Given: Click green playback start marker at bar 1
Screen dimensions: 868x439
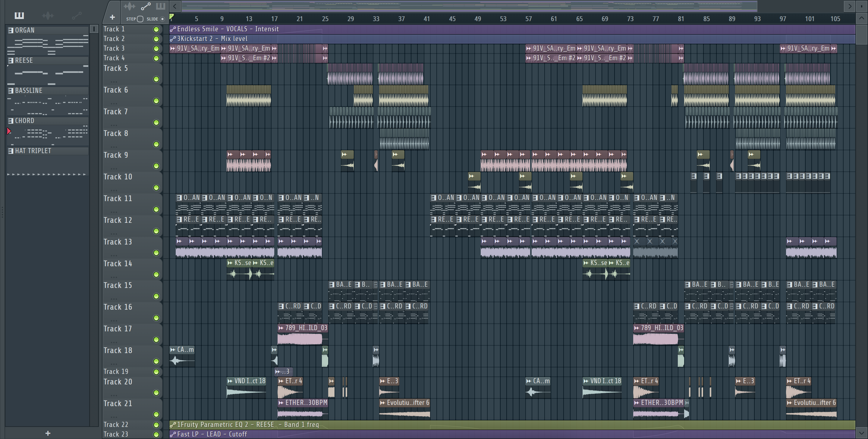Looking at the screenshot, I should (171, 17).
